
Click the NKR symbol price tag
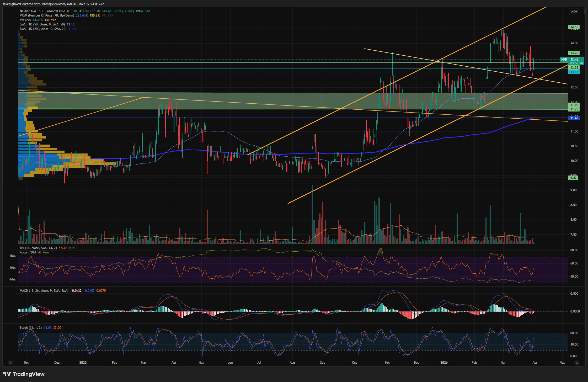pyautogui.click(x=564, y=60)
